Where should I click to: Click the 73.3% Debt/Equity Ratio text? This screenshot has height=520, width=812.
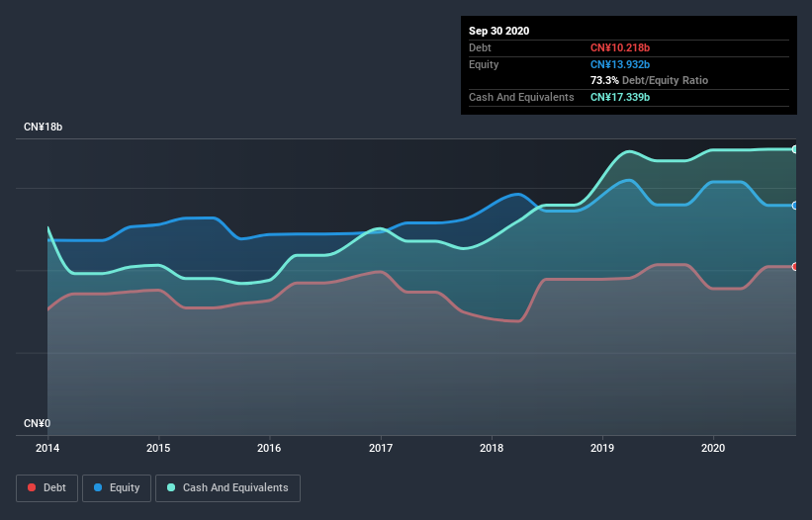click(x=649, y=80)
